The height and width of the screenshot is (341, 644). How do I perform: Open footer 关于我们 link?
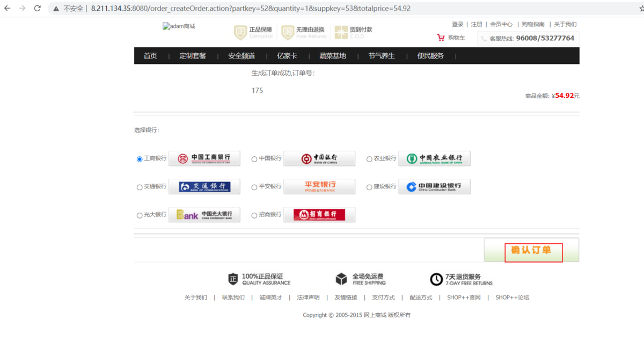pos(196,298)
